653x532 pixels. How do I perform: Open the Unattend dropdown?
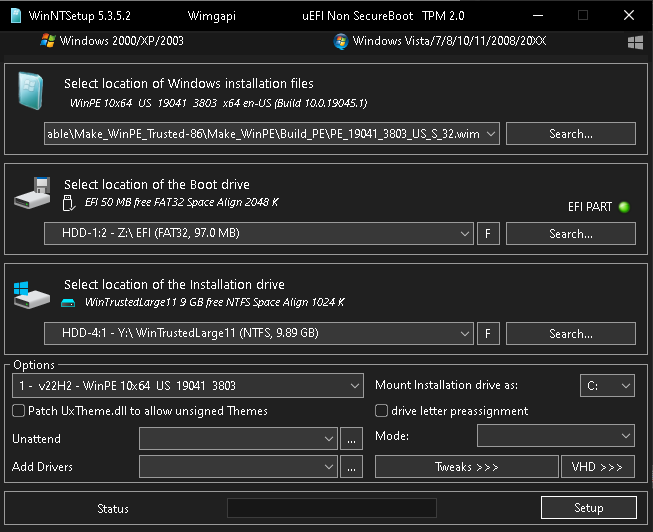pos(238,438)
